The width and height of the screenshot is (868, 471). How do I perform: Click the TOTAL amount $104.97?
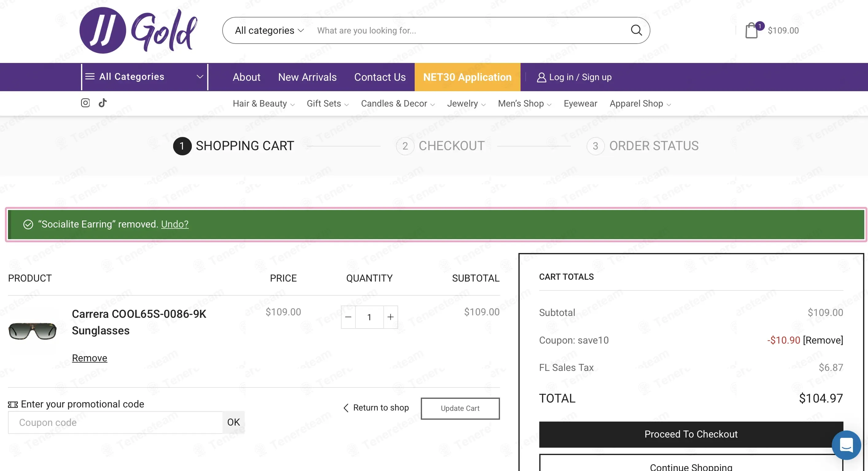click(821, 399)
